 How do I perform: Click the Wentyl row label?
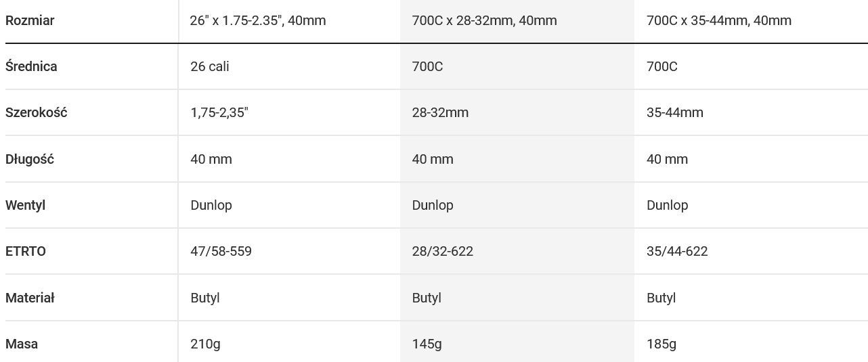point(26,205)
